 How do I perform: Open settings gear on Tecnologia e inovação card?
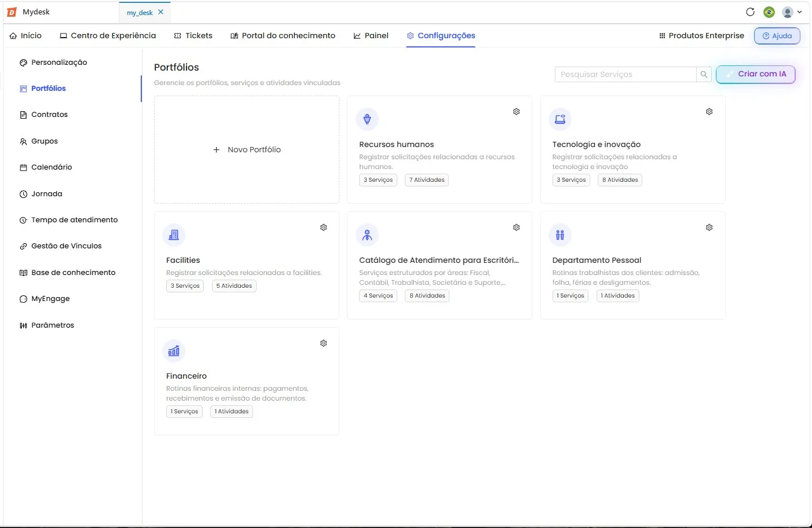coord(709,112)
